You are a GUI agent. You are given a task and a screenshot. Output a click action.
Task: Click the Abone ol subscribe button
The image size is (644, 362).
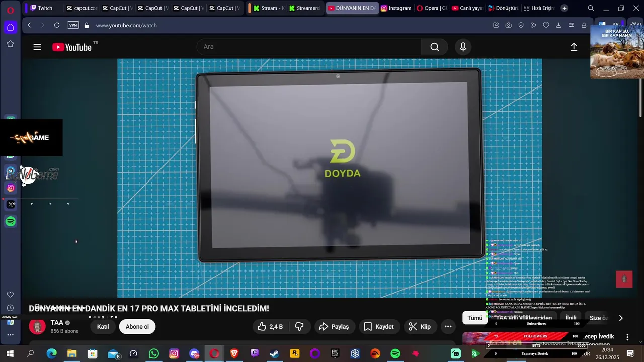tap(137, 327)
